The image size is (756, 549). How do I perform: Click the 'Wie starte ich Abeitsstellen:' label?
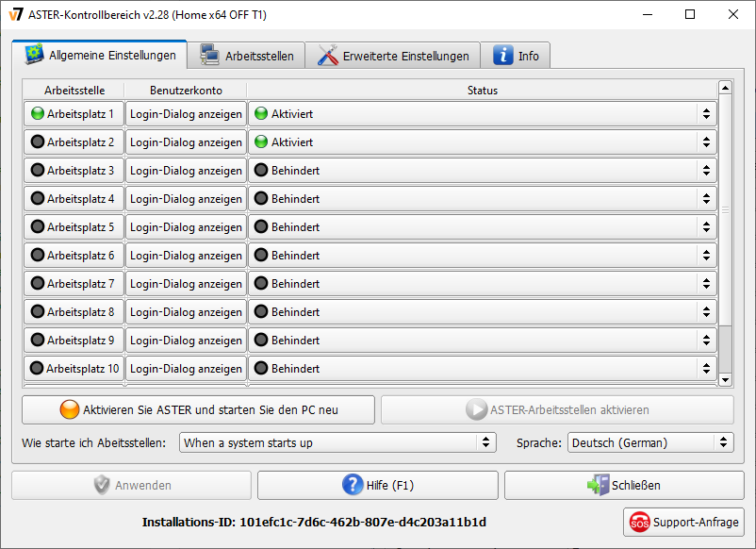coord(93,442)
